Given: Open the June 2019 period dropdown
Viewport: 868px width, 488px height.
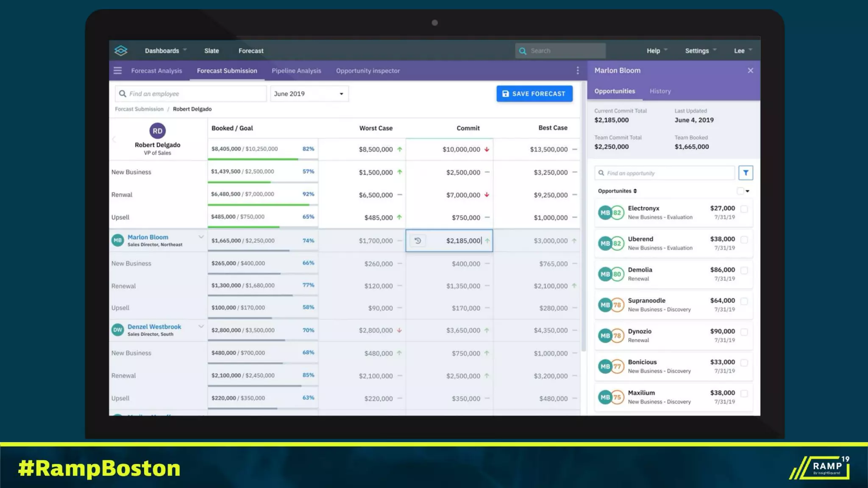Looking at the screenshot, I should pyautogui.click(x=309, y=94).
